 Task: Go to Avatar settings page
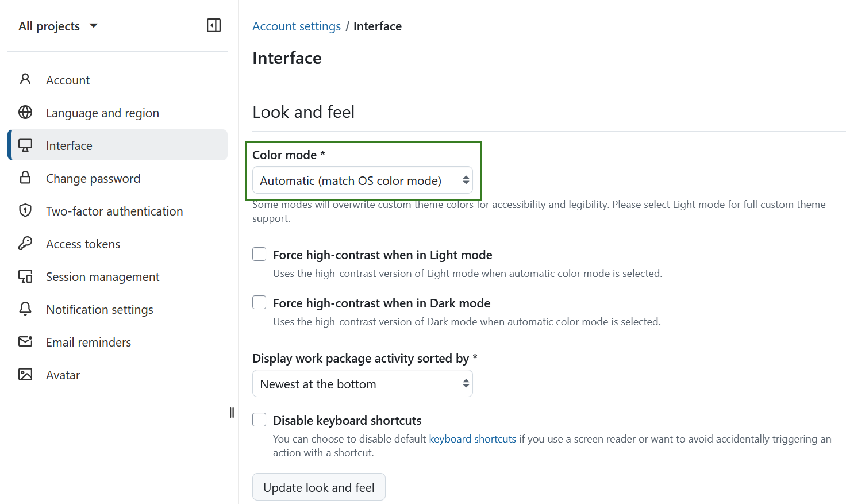(x=63, y=375)
